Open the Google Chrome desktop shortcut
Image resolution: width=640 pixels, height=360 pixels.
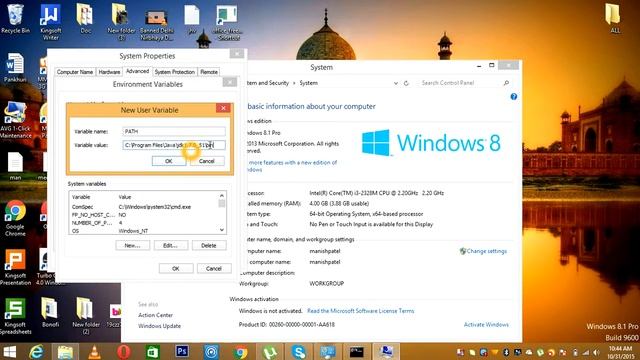(16, 218)
